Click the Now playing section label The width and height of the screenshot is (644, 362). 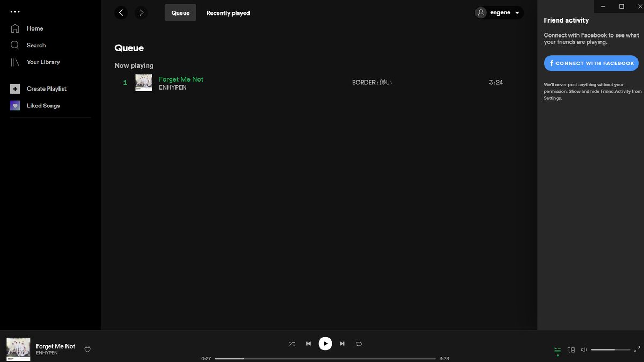click(134, 65)
